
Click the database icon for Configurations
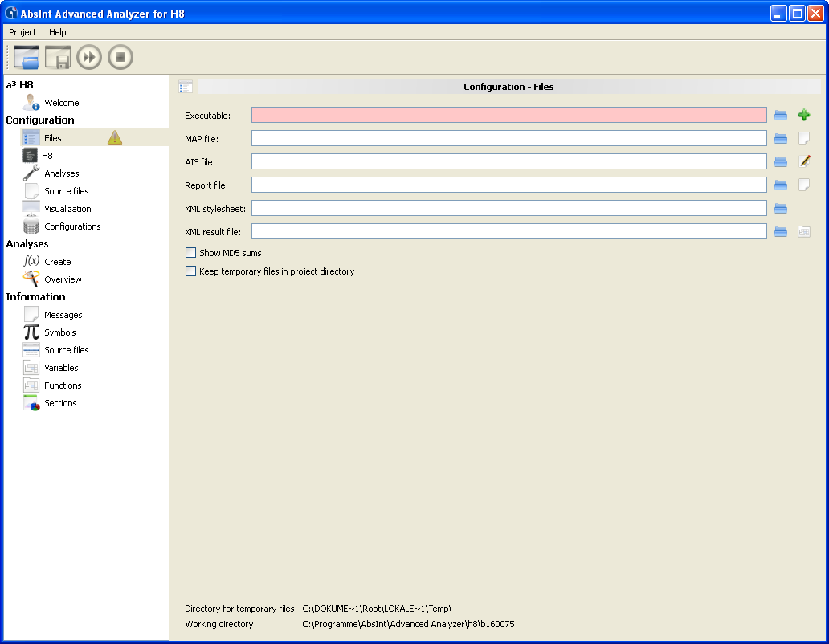coord(31,226)
